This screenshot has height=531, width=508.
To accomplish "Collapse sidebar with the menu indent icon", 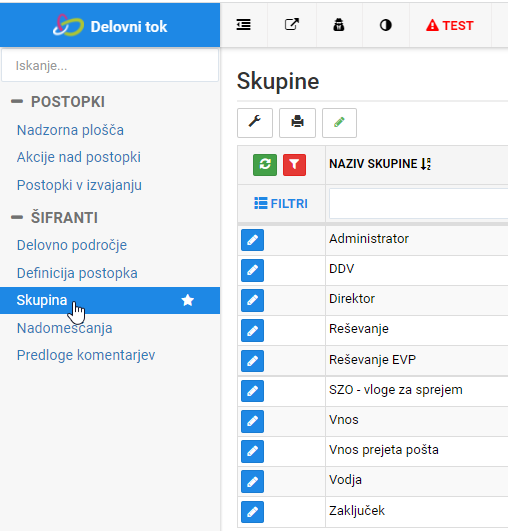I will [x=244, y=25].
